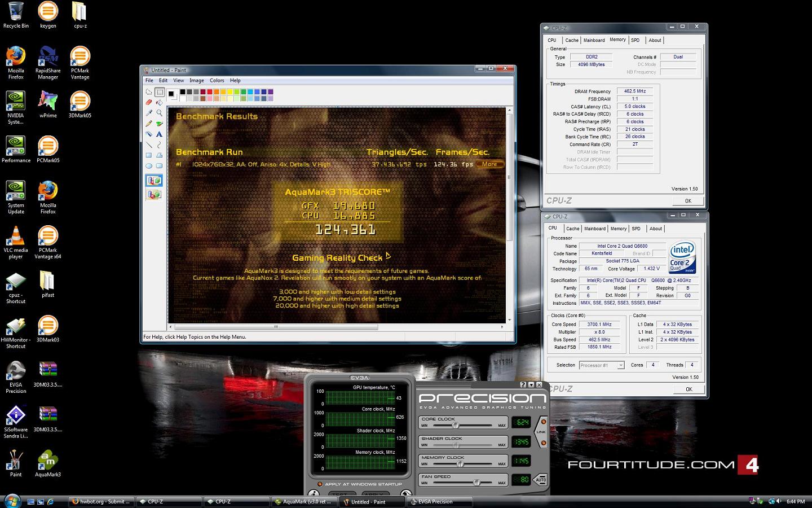Open the View menu in Paint
812x508 pixels.
tap(178, 81)
